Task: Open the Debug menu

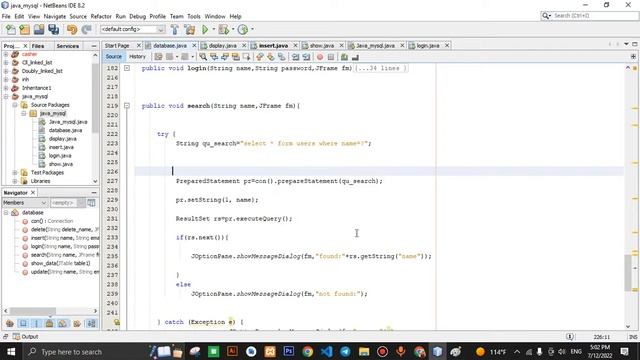Action: [138, 16]
